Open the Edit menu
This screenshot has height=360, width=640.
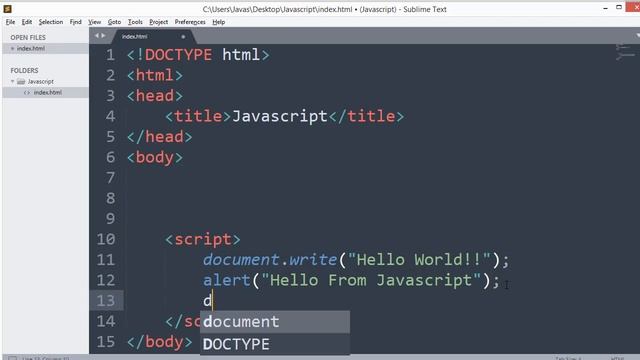pos(27,22)
